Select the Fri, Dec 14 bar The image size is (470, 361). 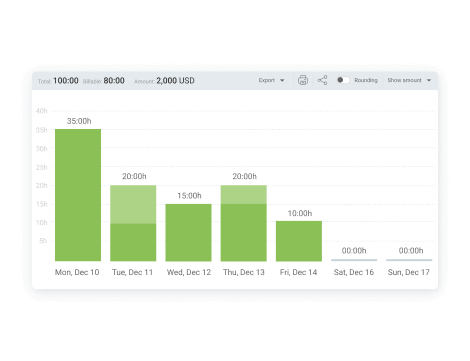coord(299,241)
